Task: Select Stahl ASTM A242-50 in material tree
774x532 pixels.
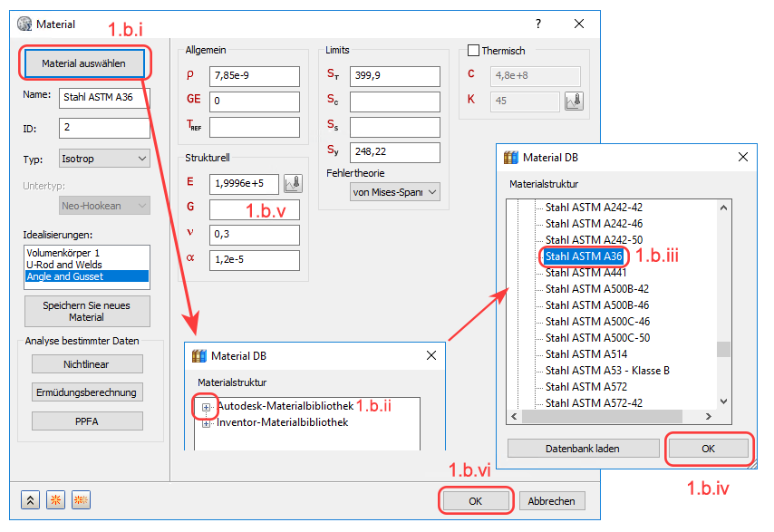Action: (594, 240)
